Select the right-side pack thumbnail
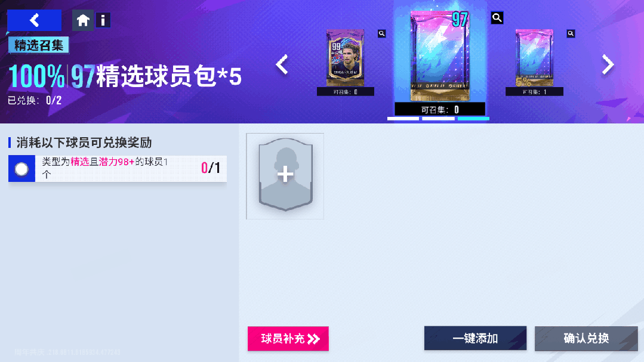This screenshot has width=644, height=362. tap(534, 57)
